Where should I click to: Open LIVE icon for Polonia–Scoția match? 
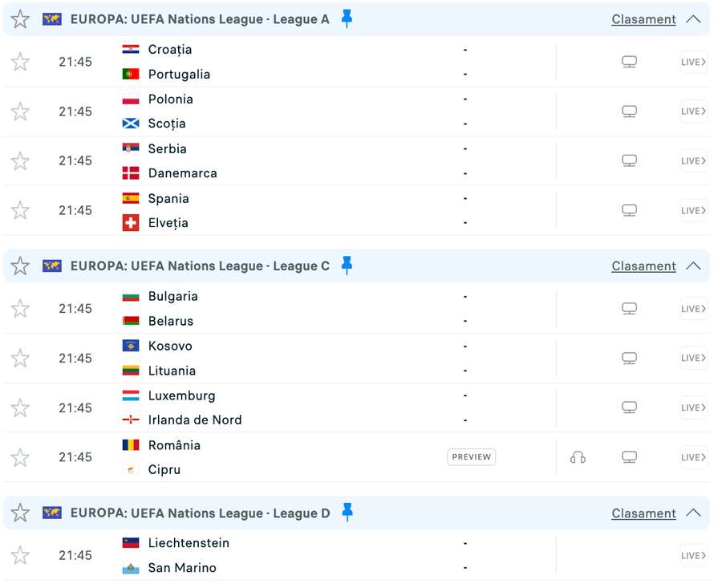tap(693, 112)
